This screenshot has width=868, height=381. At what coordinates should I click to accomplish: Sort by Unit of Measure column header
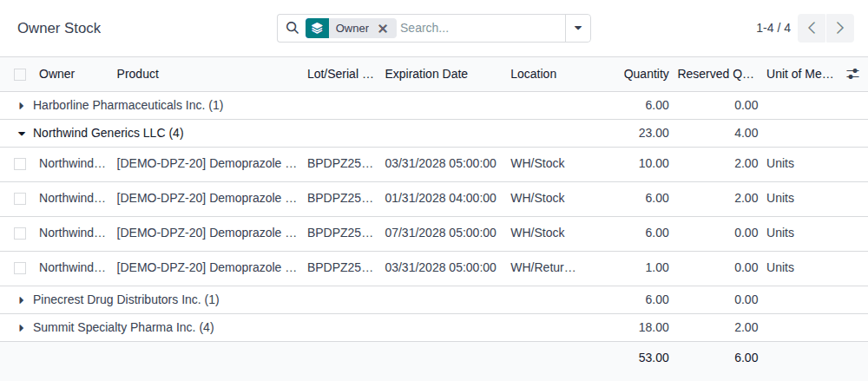[x=800, y=75]
